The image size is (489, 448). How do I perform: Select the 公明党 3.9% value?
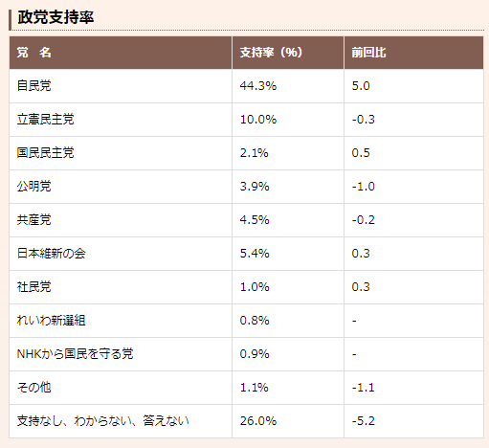[x=255, y=187]
